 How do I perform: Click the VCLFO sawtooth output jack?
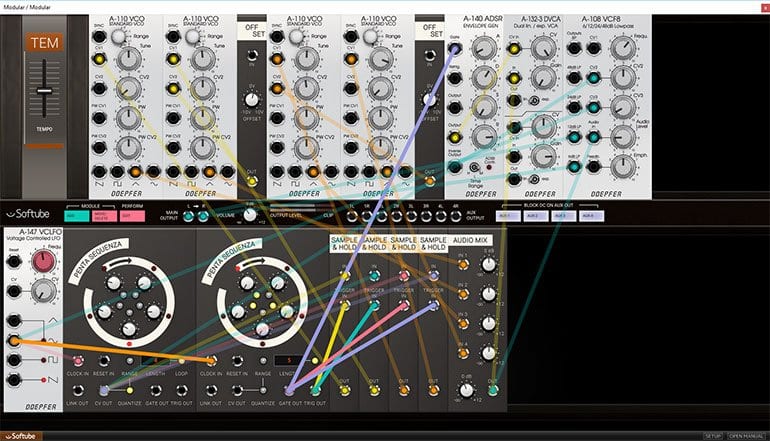(x=14, y=379)
